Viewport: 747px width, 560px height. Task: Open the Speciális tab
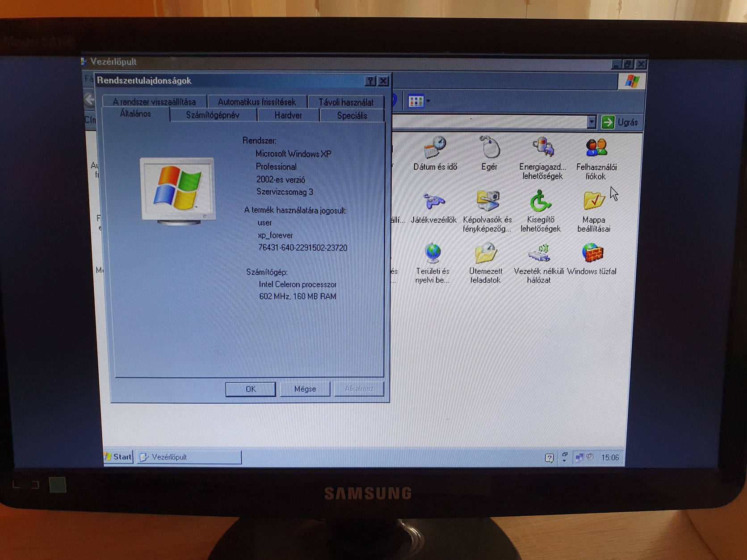pyautogui.click(x=352, y=116)
